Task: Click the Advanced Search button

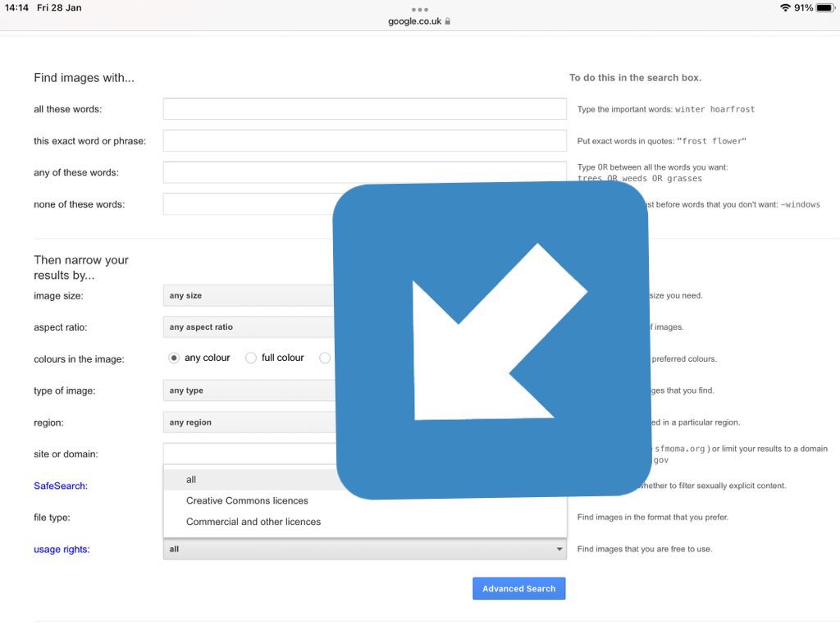Action: [x=518, y=588]
